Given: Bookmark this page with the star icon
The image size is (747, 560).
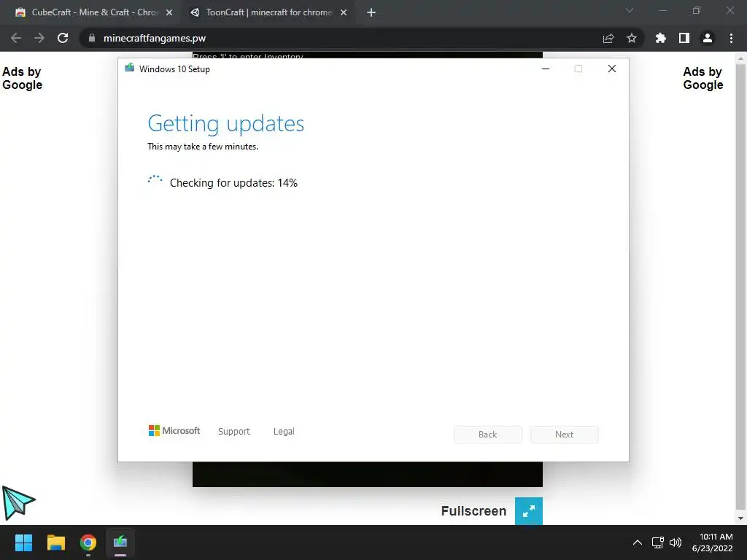Looking at the screenshot, I should tap(632, 38).
